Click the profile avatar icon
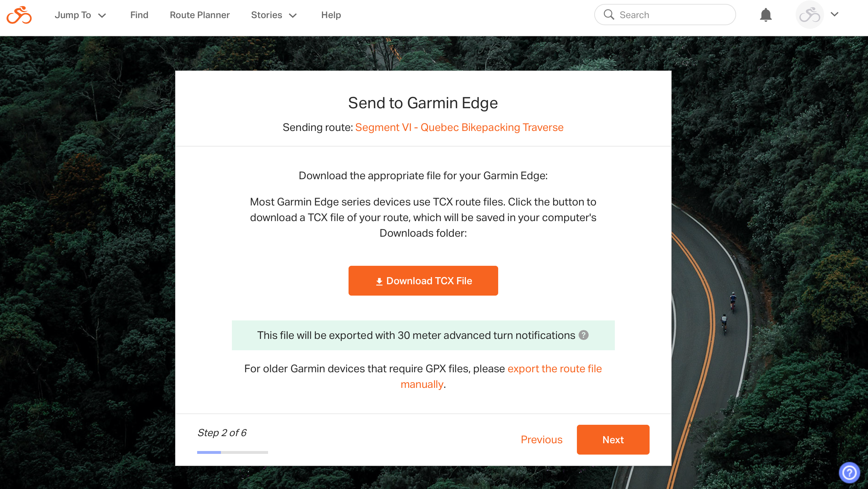Image resolution: width=868 pixels, height=489 pixels. coord(809,15)
